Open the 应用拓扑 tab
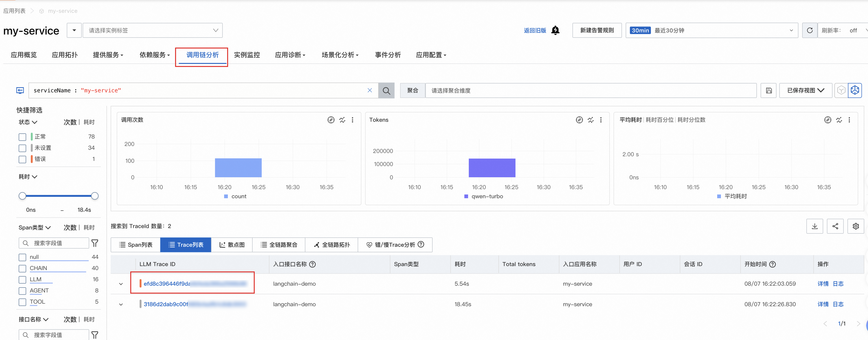The width and height of the screenshot is (868, 340). [65, 55]
